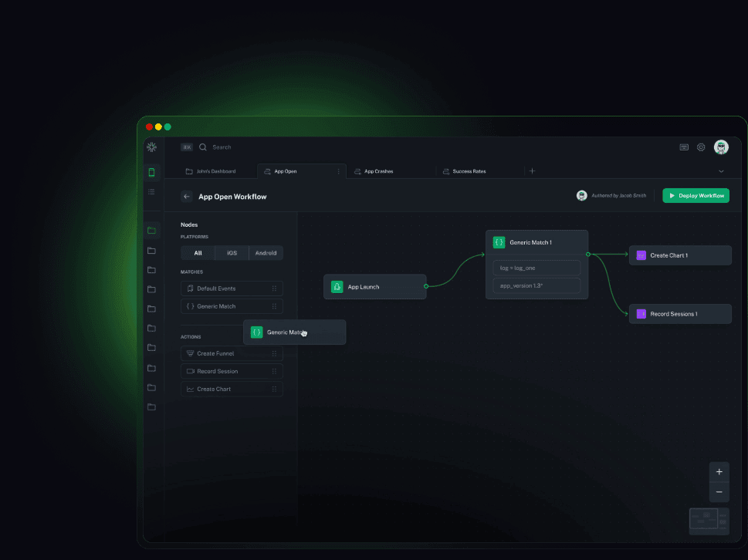This screenshot has width=748, height=560.
Task: Switch the platform filter to Android
Action: (x=266, y=253)
